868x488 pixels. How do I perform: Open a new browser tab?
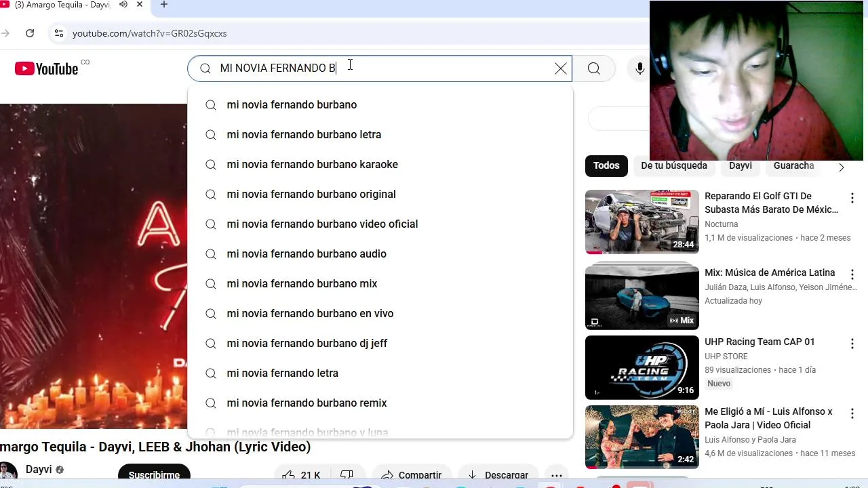click(x=163, y=5)
